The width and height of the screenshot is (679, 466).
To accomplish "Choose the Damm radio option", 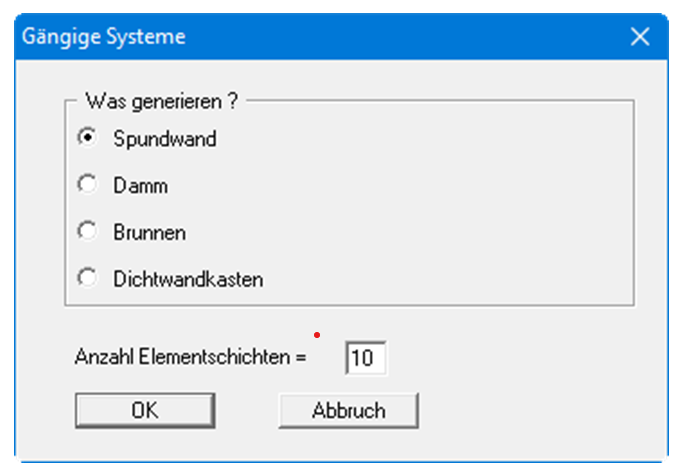I will (x=88, y=185).
